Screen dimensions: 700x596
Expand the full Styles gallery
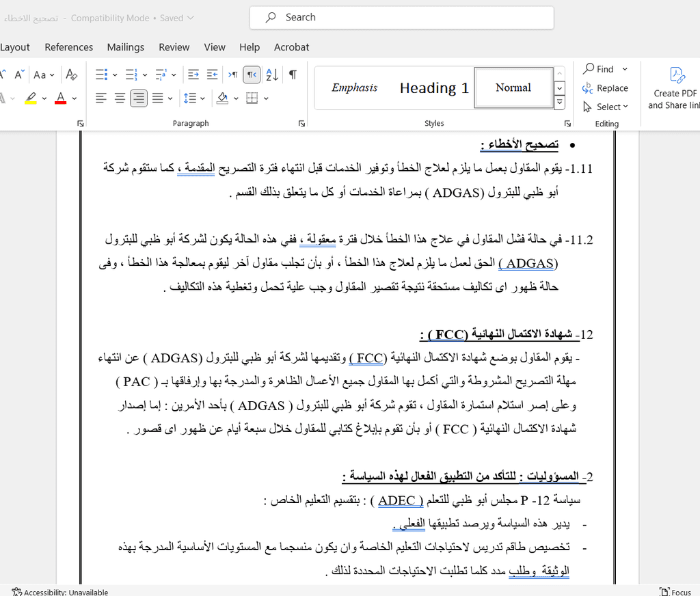click(559, 103)
